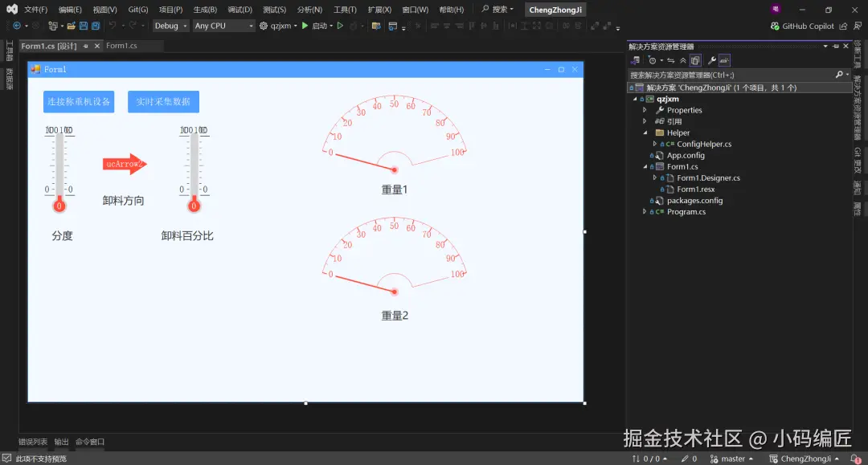Click the feedback icon at top right
This screenshot has height=465, width=868.
pyautogui.click(x=858, y=26)
